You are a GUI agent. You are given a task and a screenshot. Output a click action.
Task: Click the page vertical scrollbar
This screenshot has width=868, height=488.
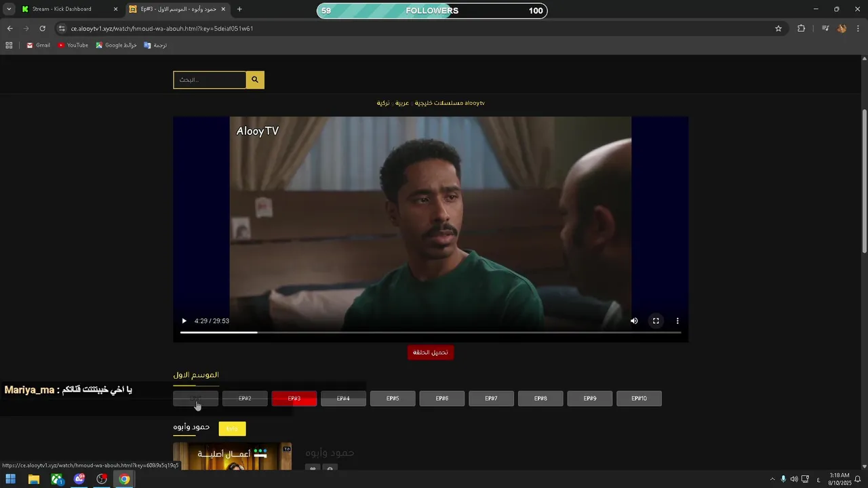point(864,181)
